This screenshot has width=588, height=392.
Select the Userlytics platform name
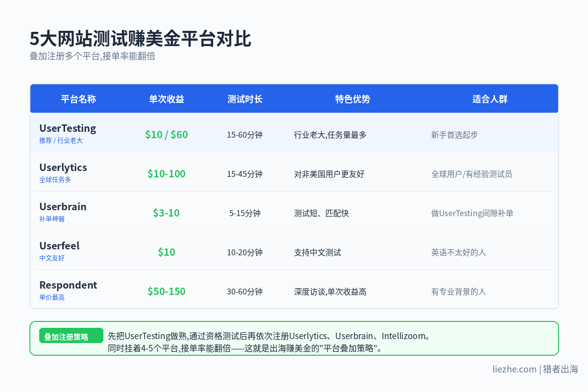pos(63,168)
